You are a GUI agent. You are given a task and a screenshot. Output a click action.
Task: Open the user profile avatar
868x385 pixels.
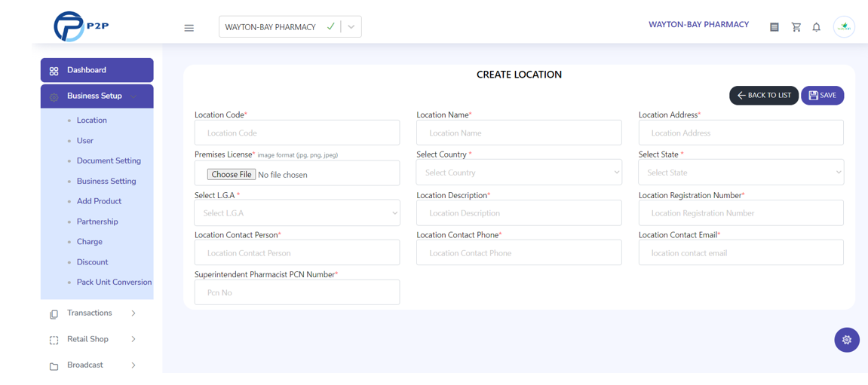click(844, 26)
